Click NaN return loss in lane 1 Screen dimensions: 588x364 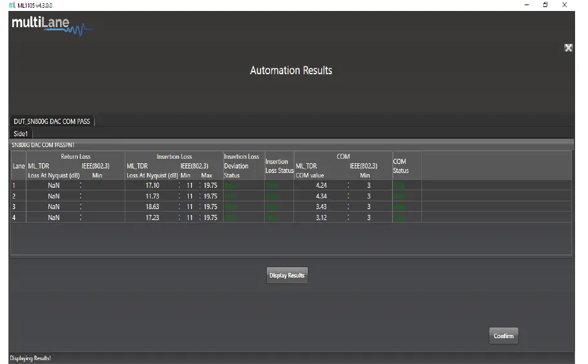[54, 185]
